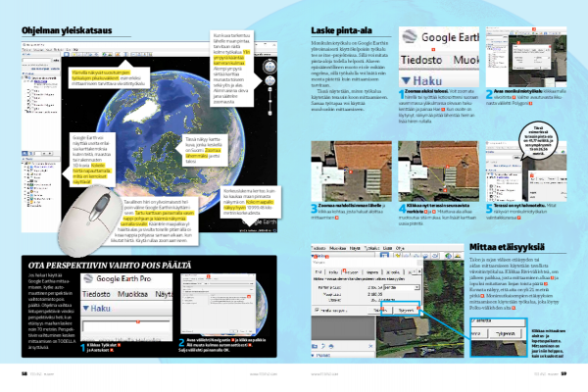Open Tiedosto menu in step 1 area-measuring crop
This screenshot has height=392, width=588.
point(421,60)
